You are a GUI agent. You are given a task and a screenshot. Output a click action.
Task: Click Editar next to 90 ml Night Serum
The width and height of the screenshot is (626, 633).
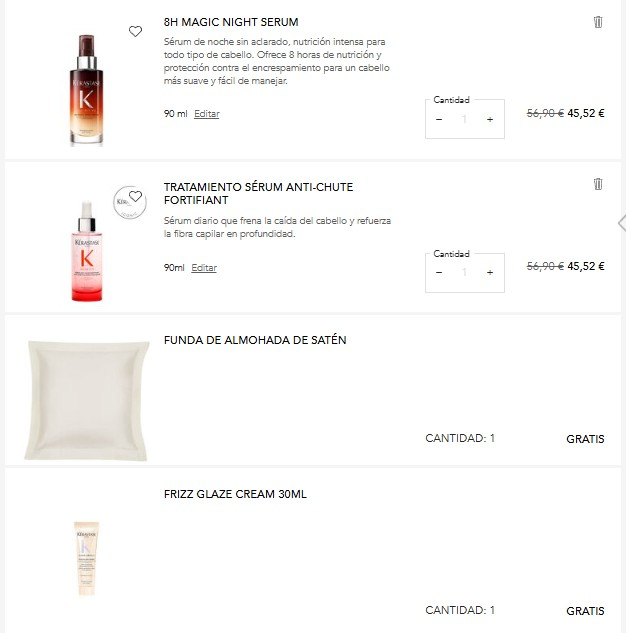pyautogui.click(x=206, y=114)
